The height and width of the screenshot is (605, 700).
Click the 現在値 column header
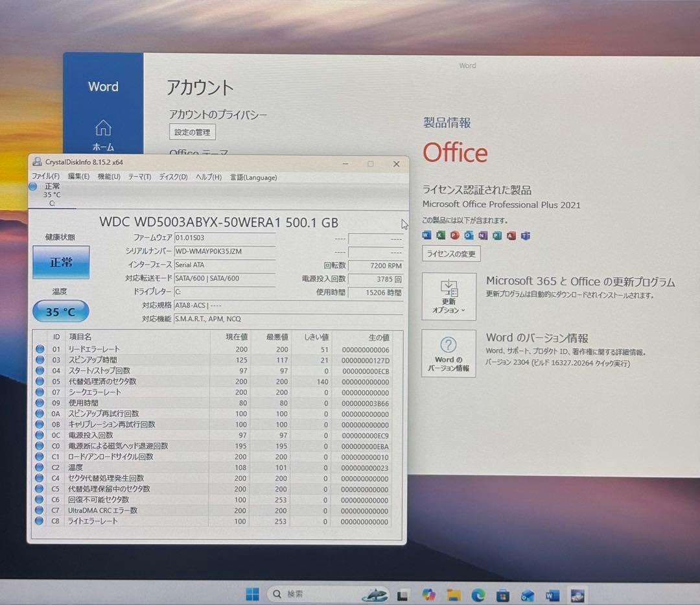coord(230,337)
